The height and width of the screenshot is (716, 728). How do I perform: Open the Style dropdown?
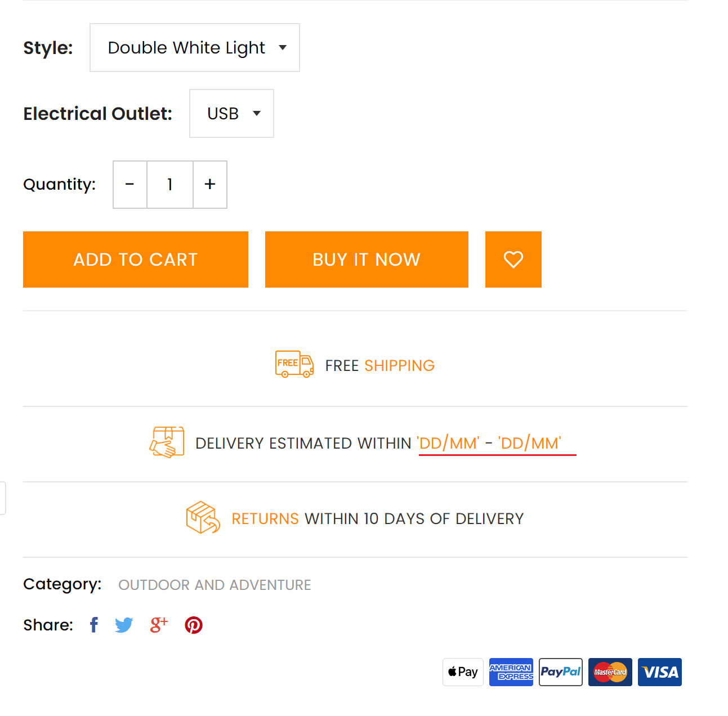pyautogui.click(x=195, y=48)
